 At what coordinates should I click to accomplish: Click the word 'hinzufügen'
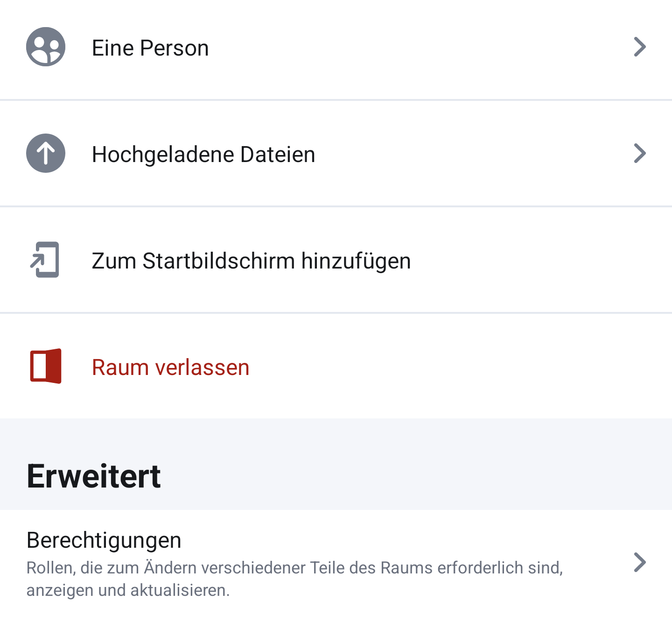(356, 261)
